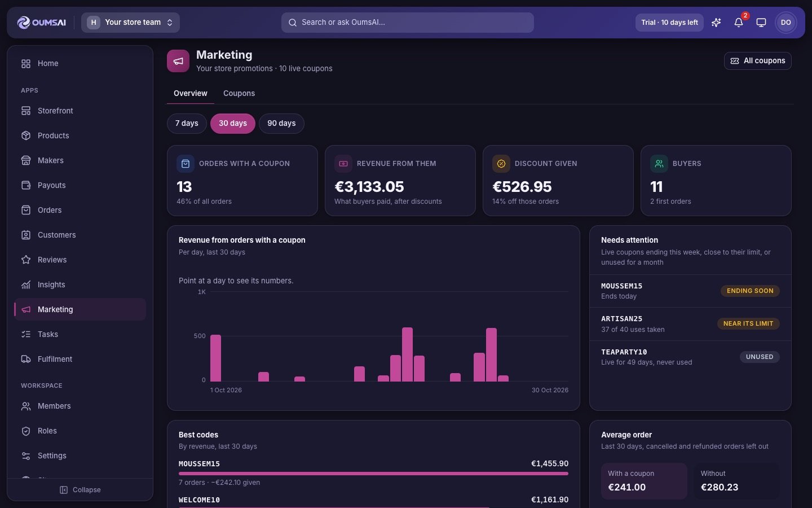Click the search or ask OumsAI field
The height and width of the screenshot is (508, 812).
click(408, 23)
